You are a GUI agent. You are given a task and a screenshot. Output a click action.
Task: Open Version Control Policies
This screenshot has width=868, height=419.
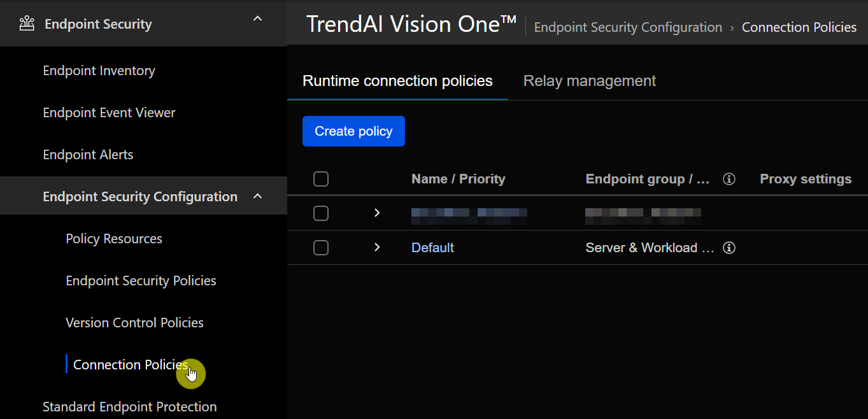134,323
